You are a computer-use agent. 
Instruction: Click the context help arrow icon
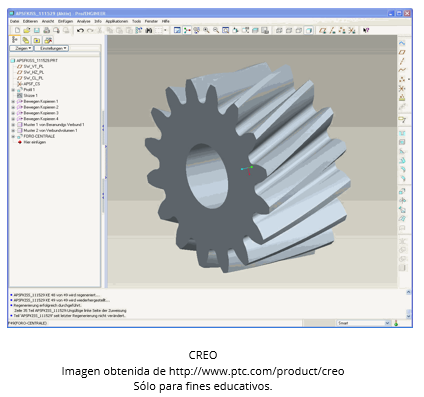(366, 30)
